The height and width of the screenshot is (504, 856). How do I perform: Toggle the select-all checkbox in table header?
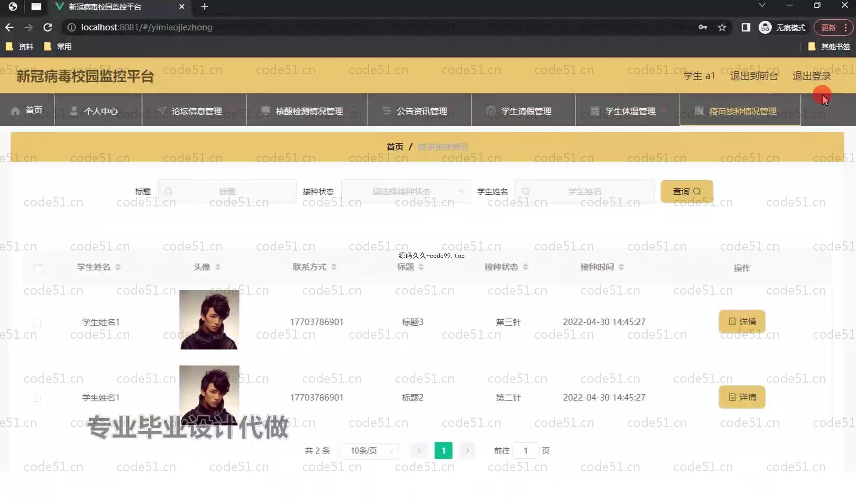click(x=38, y=268)
